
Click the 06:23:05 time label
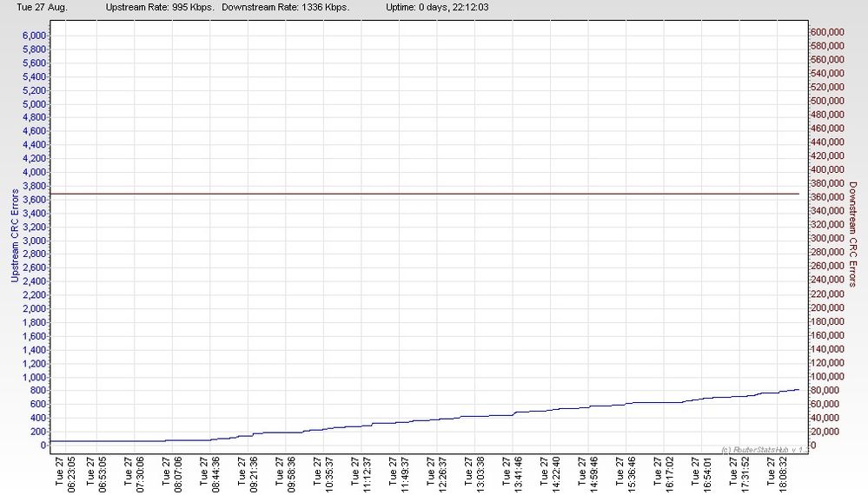tap(70, 474)
